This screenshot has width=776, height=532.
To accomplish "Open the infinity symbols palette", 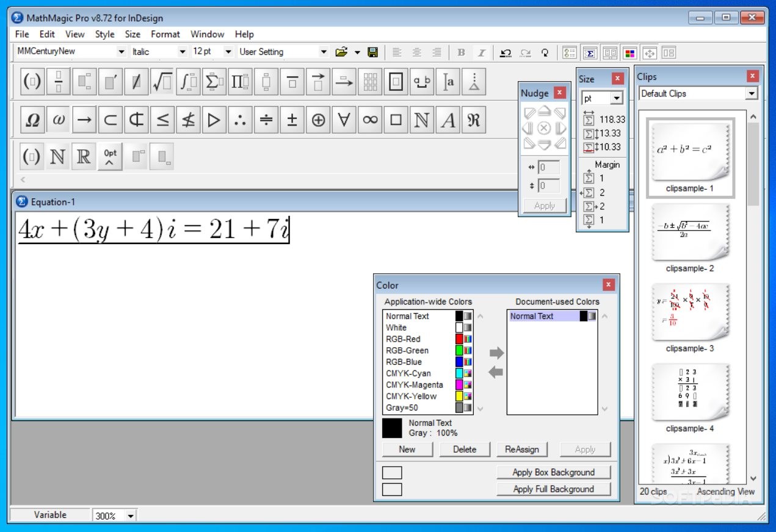I will 370,120.
